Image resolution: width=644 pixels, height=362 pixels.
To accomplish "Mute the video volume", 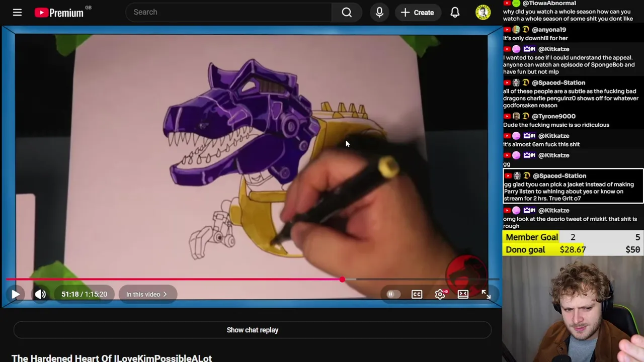I will tap(40, 294).
